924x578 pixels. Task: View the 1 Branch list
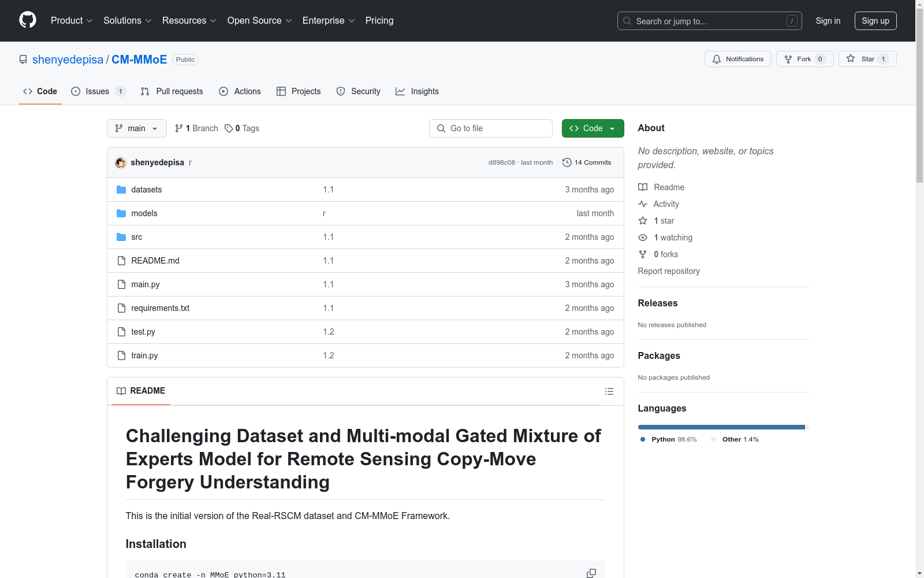click(196, 128)
